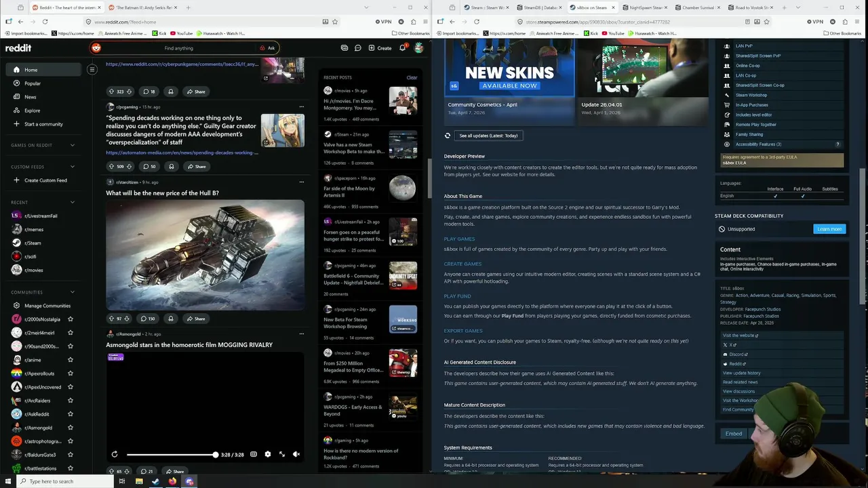Select Popular in Reddit sidebar
Viewport: 868px width, 488px height.
point(43,83)
